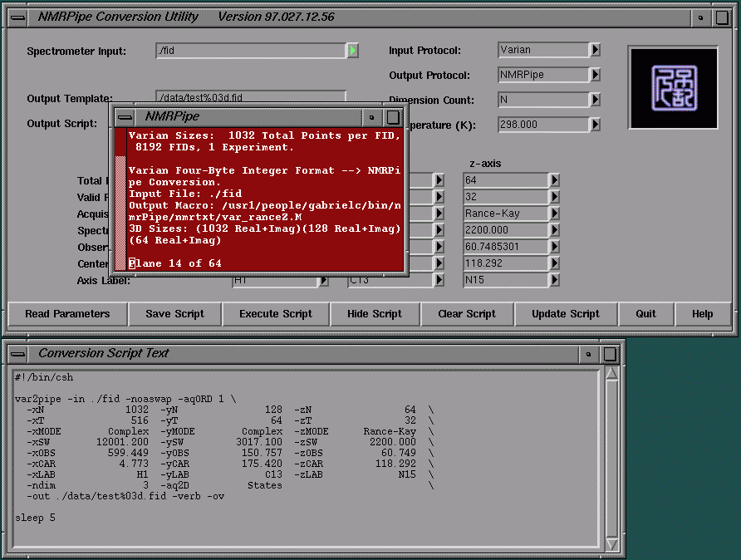Click z-axis Rance-Kay field
The width and height of the screenshot is (741, 560).
[x=506, y=214]
